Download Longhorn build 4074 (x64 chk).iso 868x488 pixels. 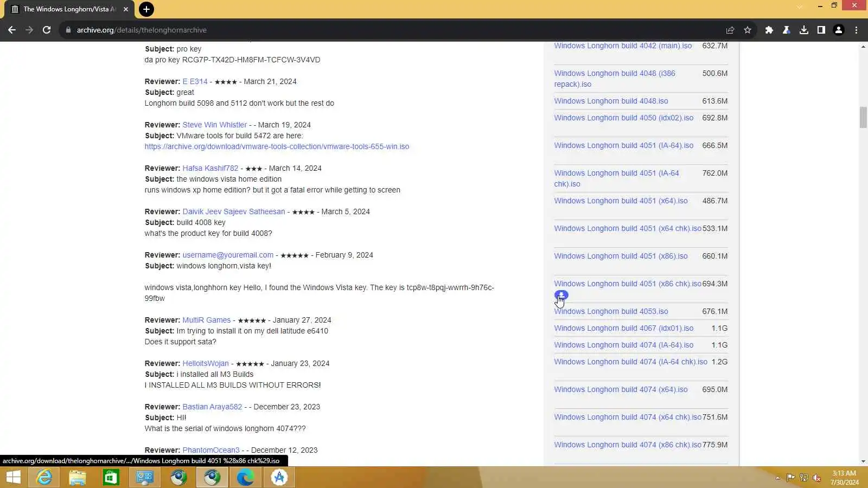628,417
